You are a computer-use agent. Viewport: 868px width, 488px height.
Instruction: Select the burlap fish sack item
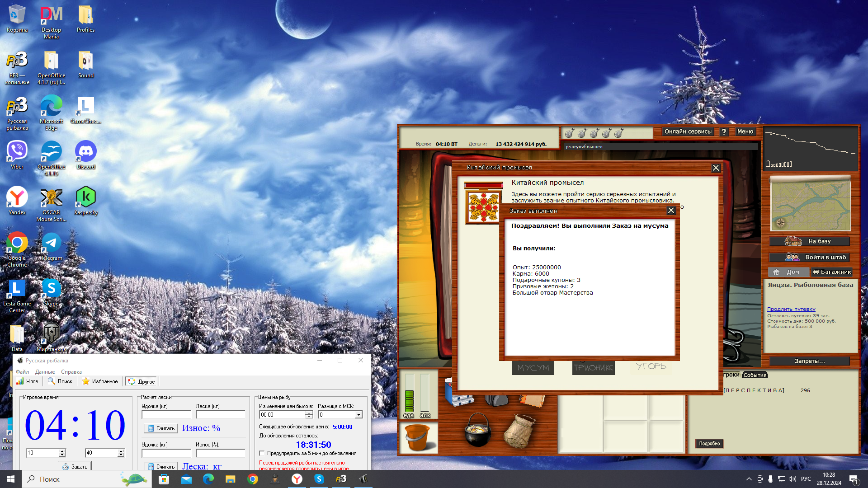point(520,431)
